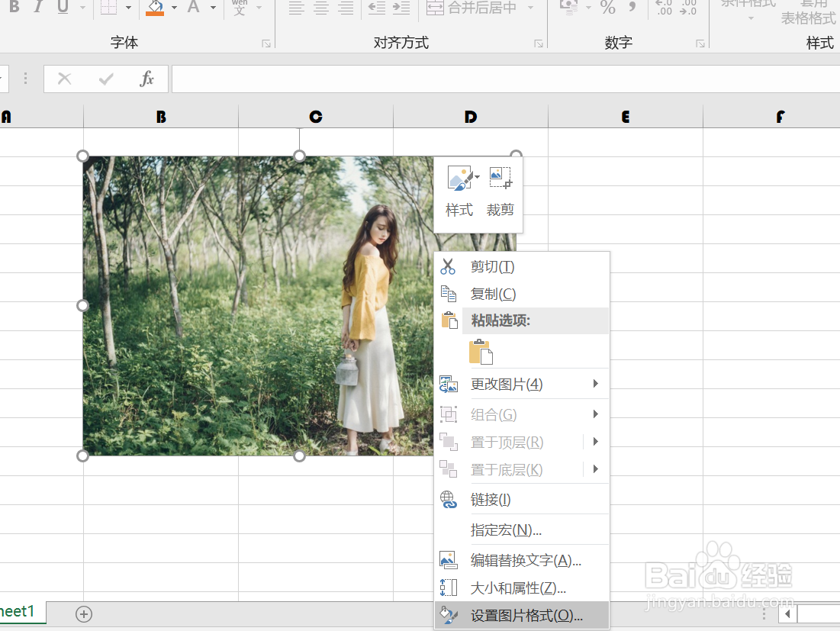
Task: Click horizontal scrollbar left arrow
Action: (787, 614)
